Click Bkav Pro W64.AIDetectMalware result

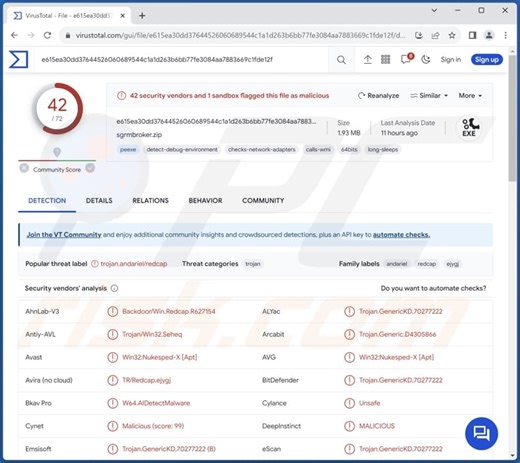coord(156,403)
